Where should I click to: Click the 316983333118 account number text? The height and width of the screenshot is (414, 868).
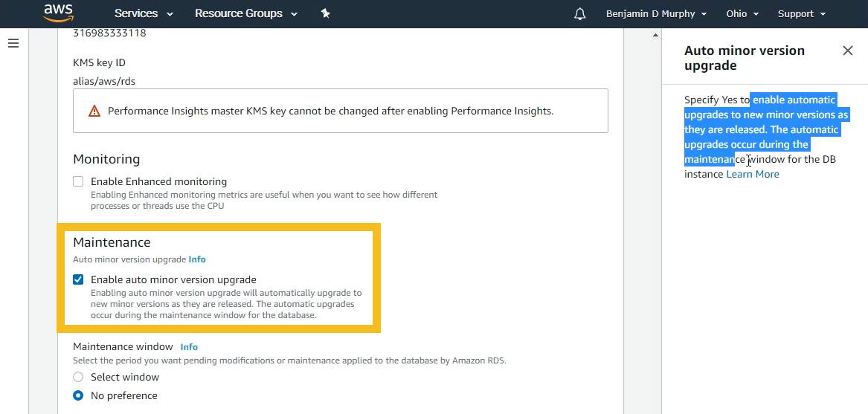coord(109,33)
